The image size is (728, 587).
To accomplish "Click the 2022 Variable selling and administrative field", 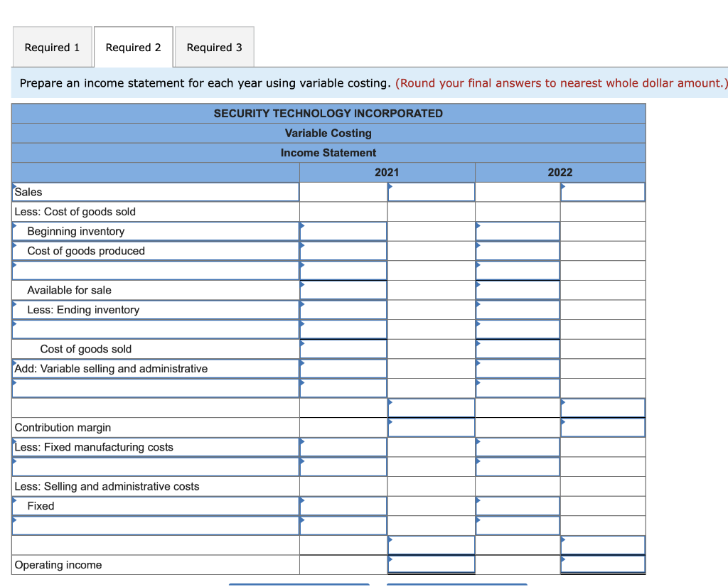I will click(518, 369).
